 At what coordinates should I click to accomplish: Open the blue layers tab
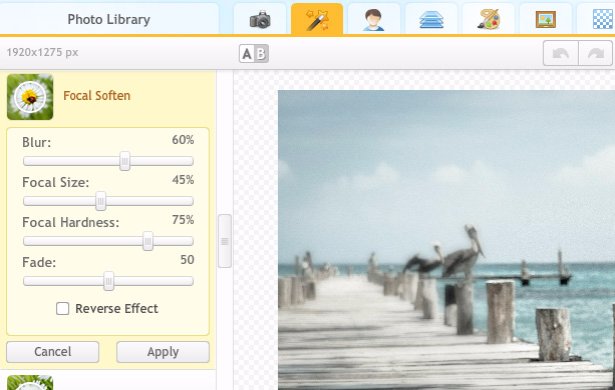pos(431,19)
